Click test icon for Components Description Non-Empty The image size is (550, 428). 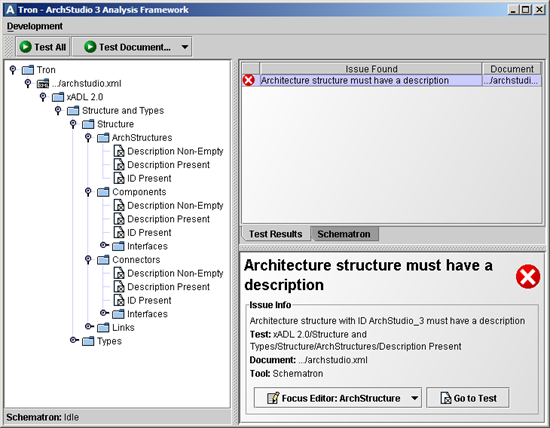point(119,206)
